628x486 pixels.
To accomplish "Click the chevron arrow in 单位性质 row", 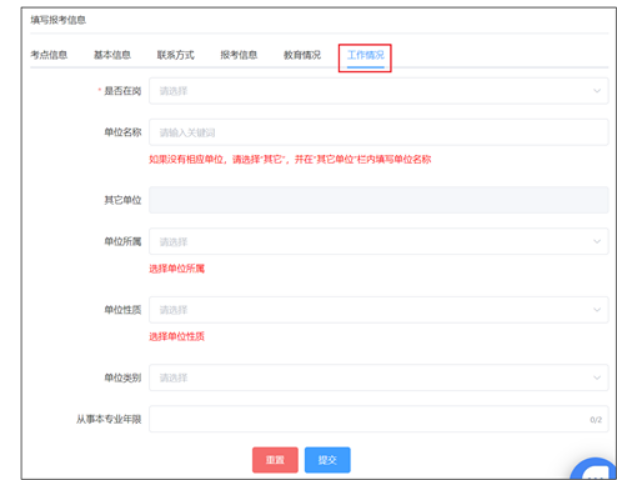I will [x=597, y=310].
